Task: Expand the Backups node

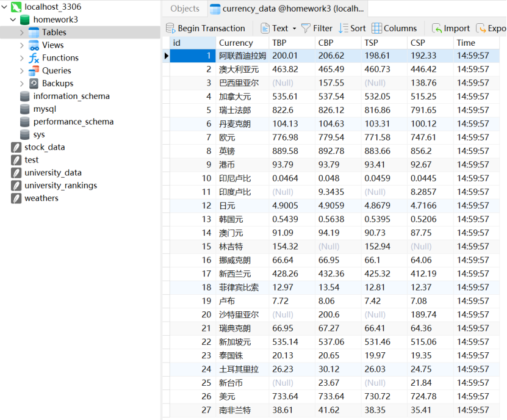Action: tap(22, 84)
